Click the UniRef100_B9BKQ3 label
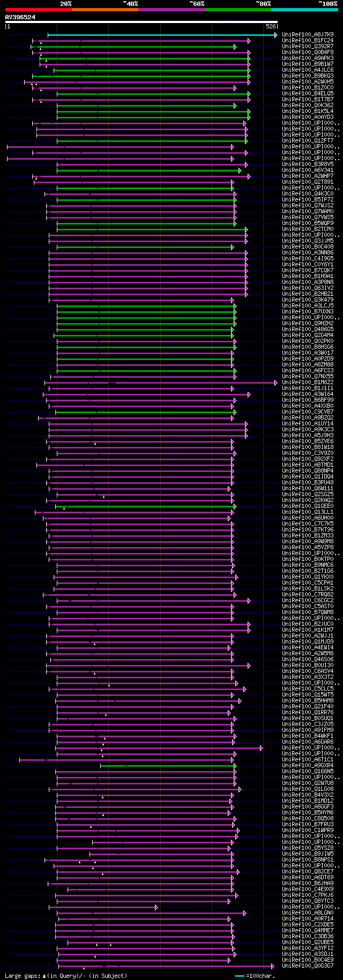This screenshot has height=980, width=343. pyautogui.click(x=308, y=76)
